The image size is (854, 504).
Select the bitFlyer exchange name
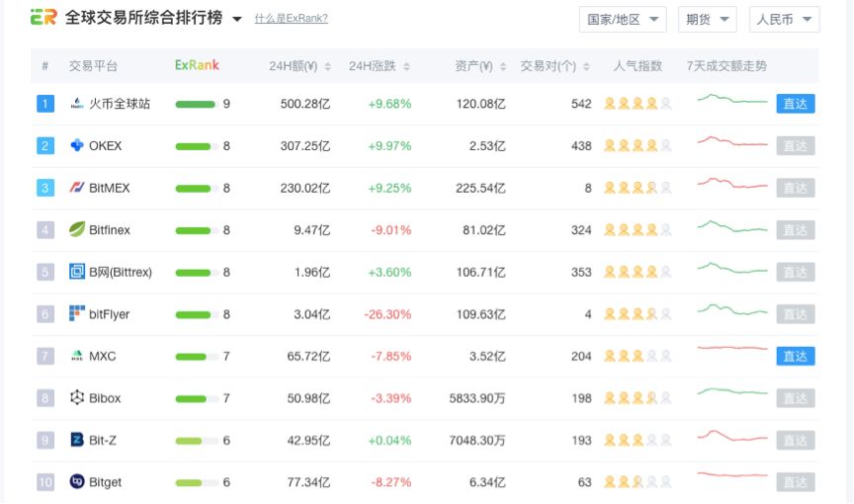(x=109, y=314)
